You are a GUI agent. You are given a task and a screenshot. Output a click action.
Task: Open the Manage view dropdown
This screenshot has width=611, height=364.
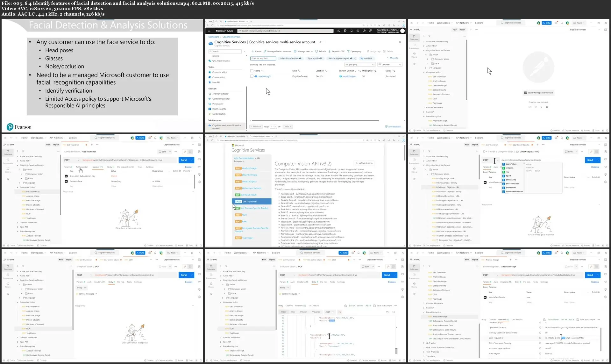click(303, 51)
